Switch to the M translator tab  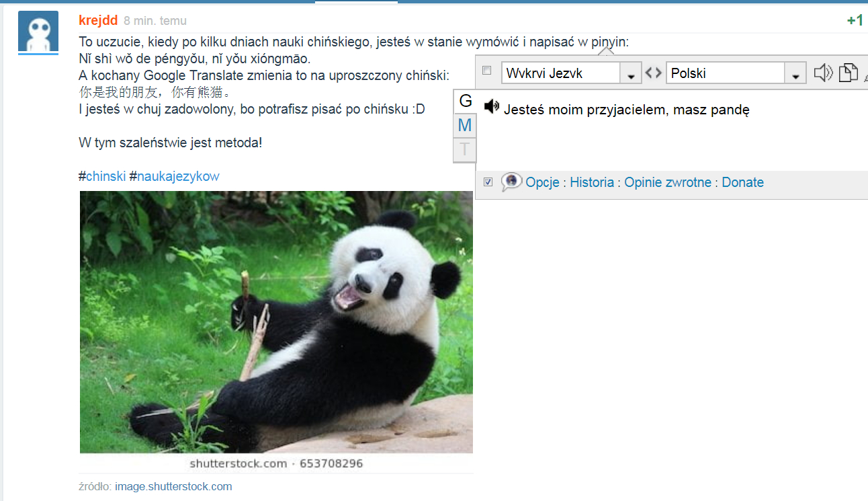point(465,125)
